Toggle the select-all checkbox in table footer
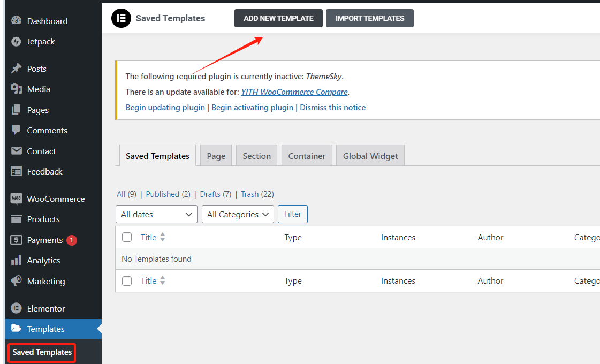 coord(127,281)
